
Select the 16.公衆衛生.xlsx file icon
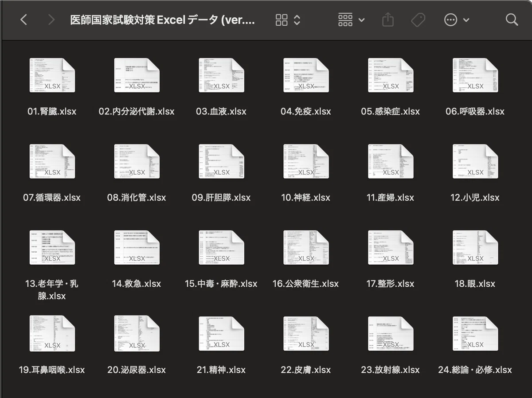(x=306, y=247)
